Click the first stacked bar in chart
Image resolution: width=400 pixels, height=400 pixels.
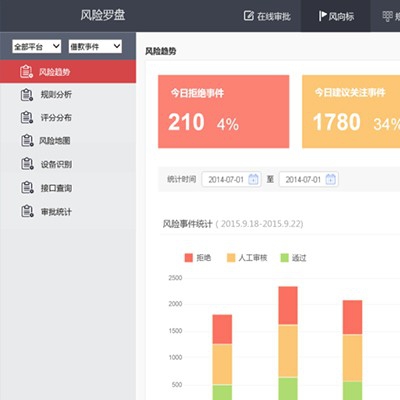click(x=222, y=357)
